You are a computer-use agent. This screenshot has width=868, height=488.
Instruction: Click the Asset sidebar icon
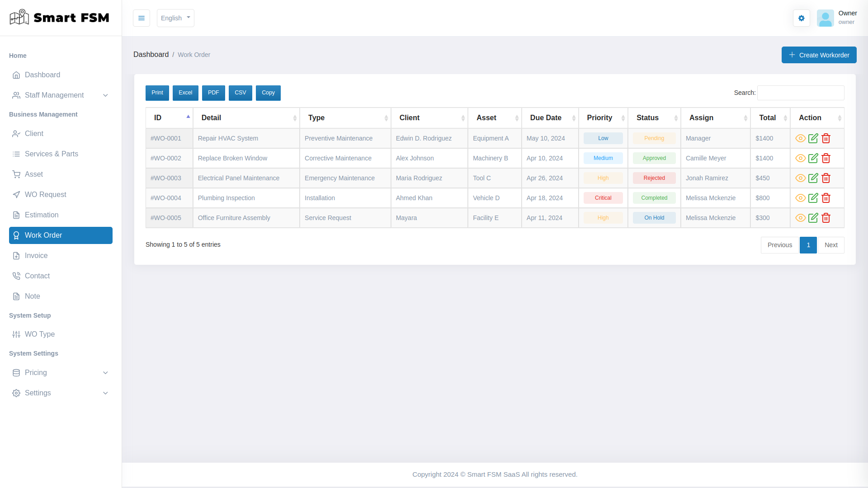click(x=16, y=174)
